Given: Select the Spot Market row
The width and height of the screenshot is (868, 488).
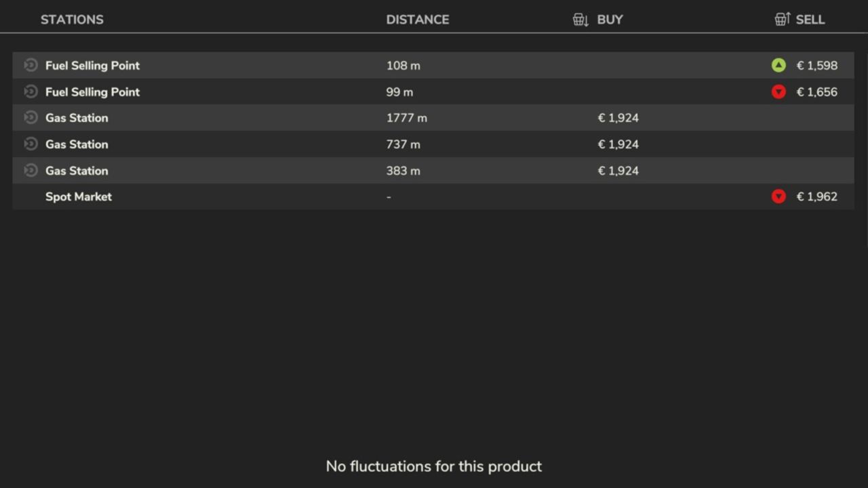Looking at the screenshot, I should click(79, 197).
